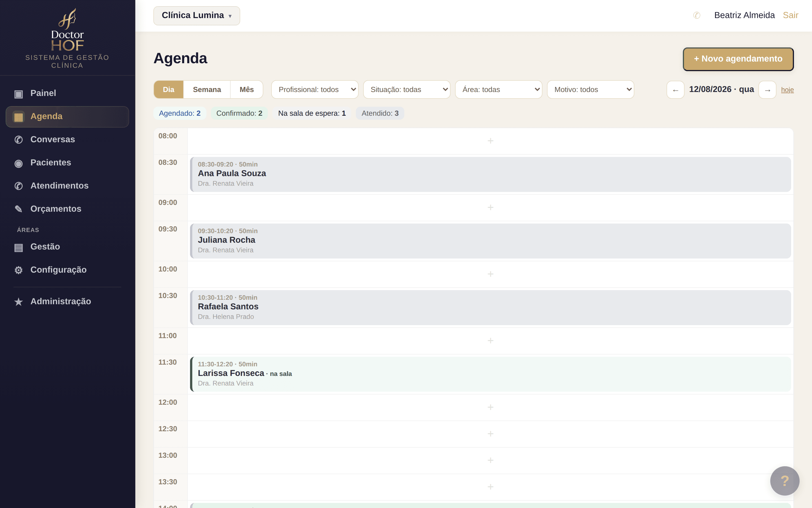Click the Gestão icon in sidebar
812x508 pixels.
pyautogui.click(x=18, y=247)
